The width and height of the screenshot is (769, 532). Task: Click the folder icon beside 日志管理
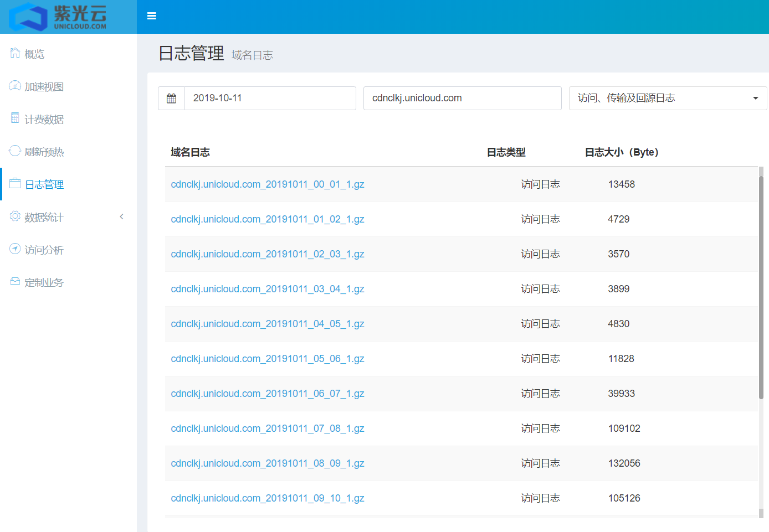(15, 183)
